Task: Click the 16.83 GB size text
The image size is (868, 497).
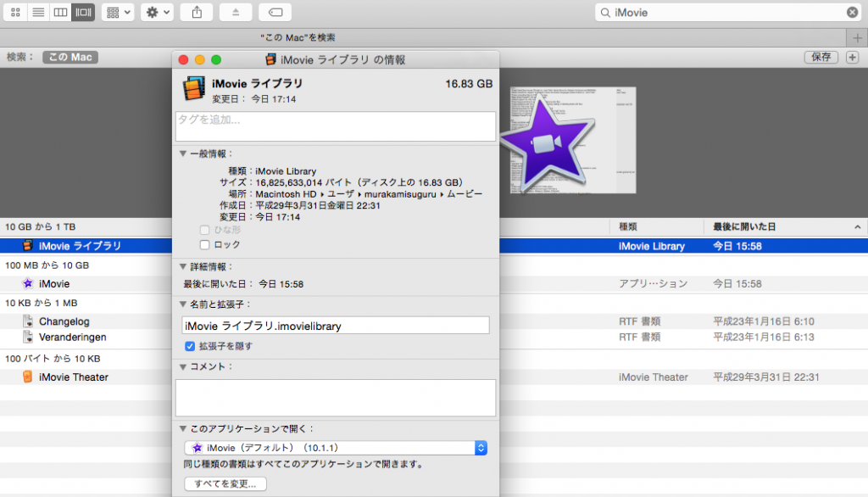Action: 469,84
